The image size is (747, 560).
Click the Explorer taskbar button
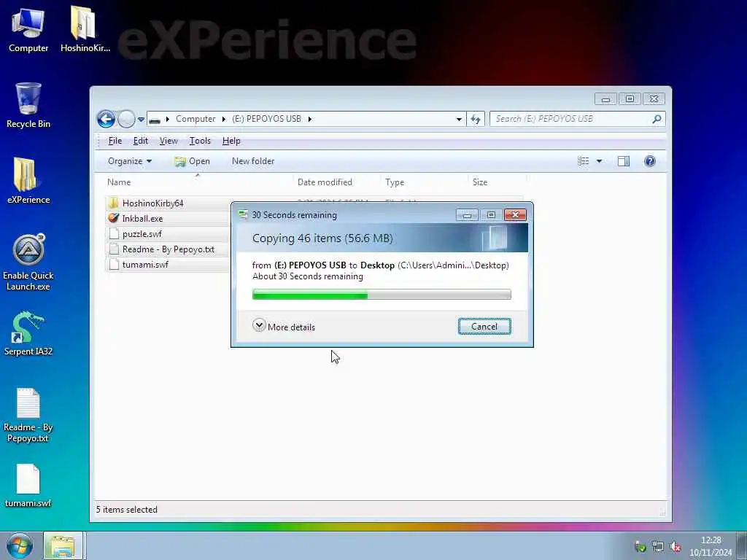[63, 546]
